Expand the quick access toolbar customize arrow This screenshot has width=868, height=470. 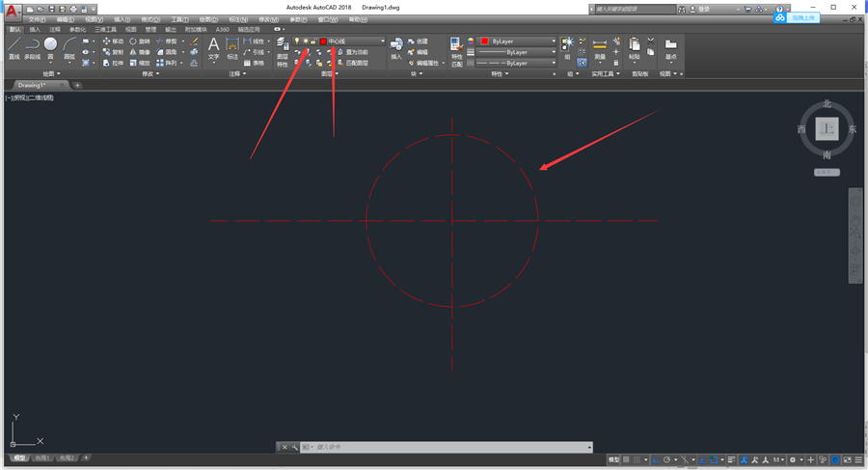coord(94,10)
